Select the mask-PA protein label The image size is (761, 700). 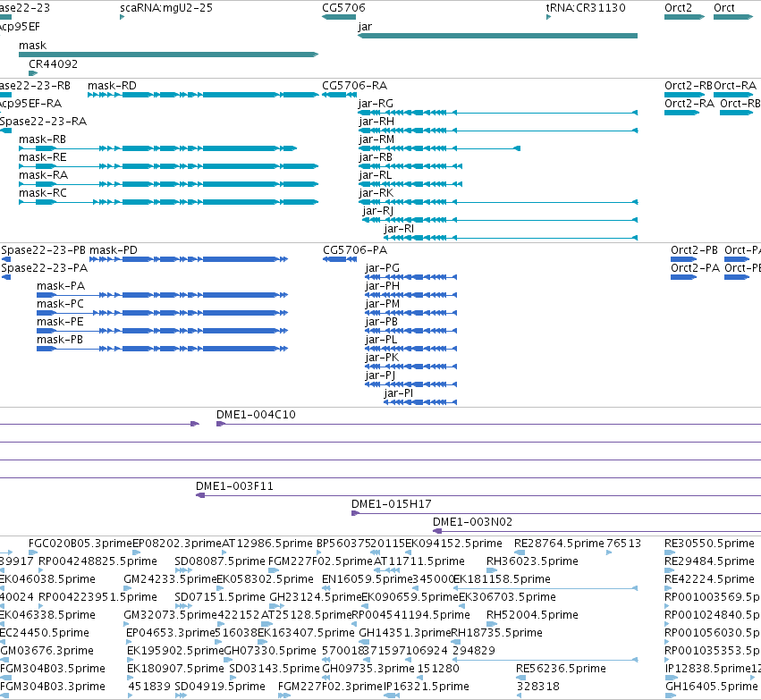[61, 286]
